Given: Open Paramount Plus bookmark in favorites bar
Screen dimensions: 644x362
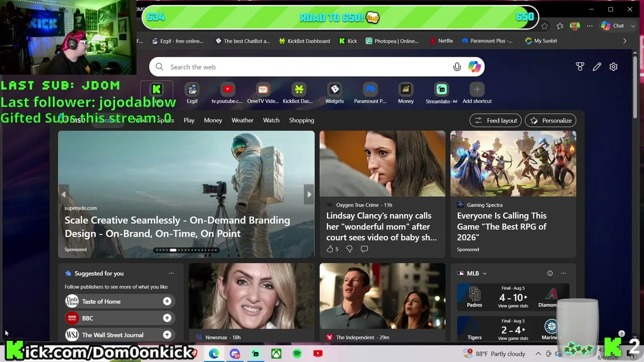Looking at the screenshot, I should (487, 41).
